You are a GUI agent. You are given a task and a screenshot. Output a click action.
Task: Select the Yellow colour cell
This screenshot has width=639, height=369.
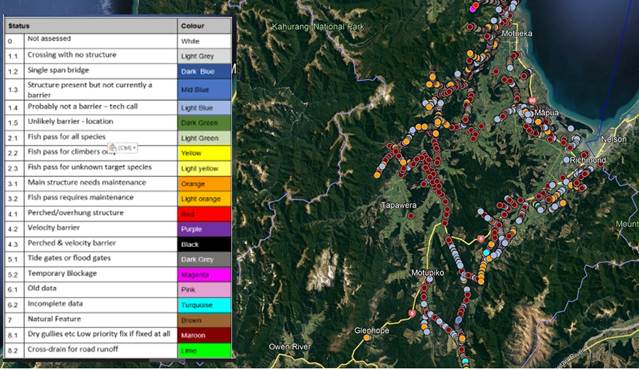pyautogui.click(x=204, y=153)
